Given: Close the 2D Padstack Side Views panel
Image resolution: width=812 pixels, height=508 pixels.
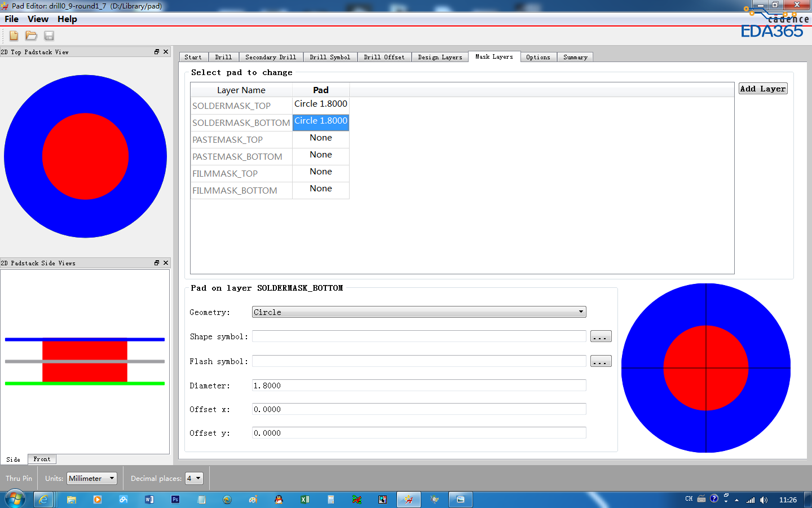Looking at the screenshot, I should pos(166,262).
